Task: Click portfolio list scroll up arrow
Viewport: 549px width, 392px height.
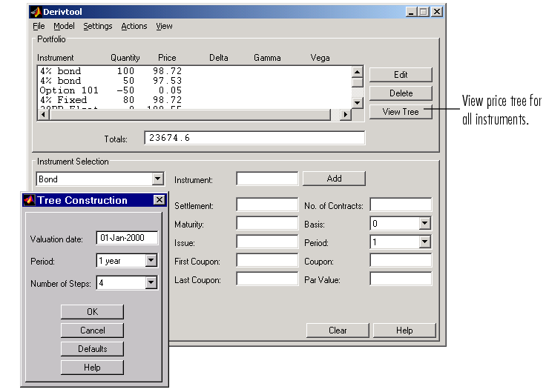Action: click(357, 72)
